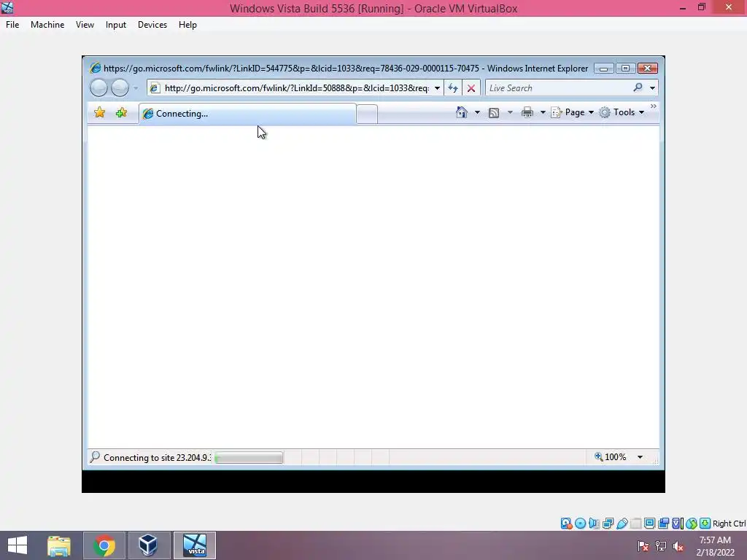Click the VirtualBox hard disk activity icon
Viewport: 747px width, 560px height.
pyautogui.click(x=566, y=524)
